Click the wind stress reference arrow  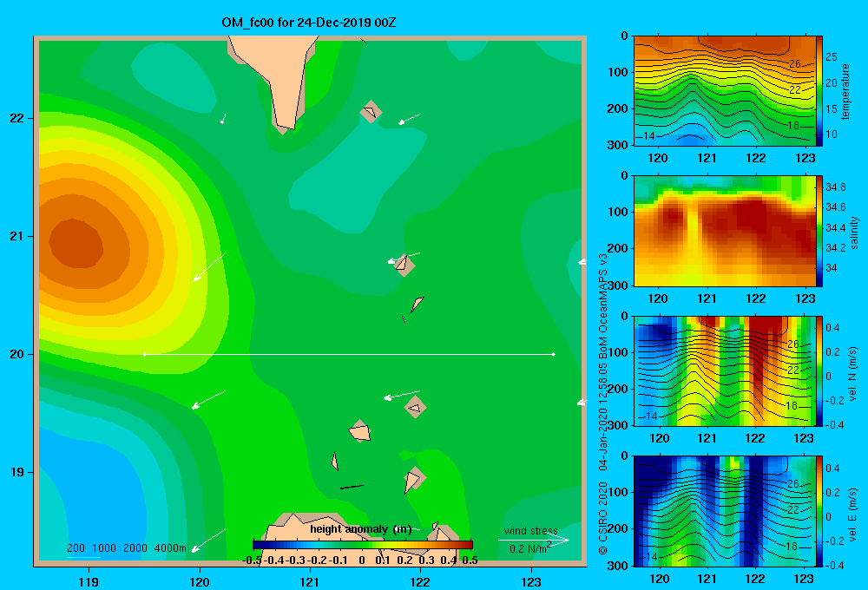click(x=534, y=540)
